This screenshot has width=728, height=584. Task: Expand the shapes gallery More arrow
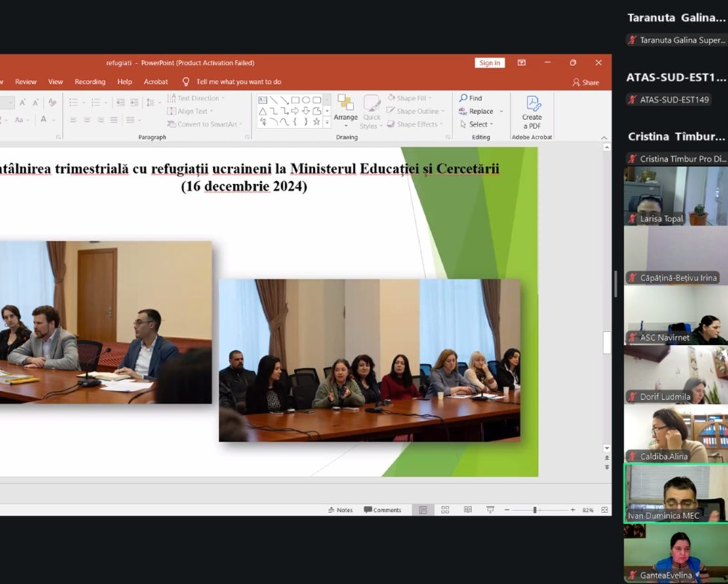[327, 121]
